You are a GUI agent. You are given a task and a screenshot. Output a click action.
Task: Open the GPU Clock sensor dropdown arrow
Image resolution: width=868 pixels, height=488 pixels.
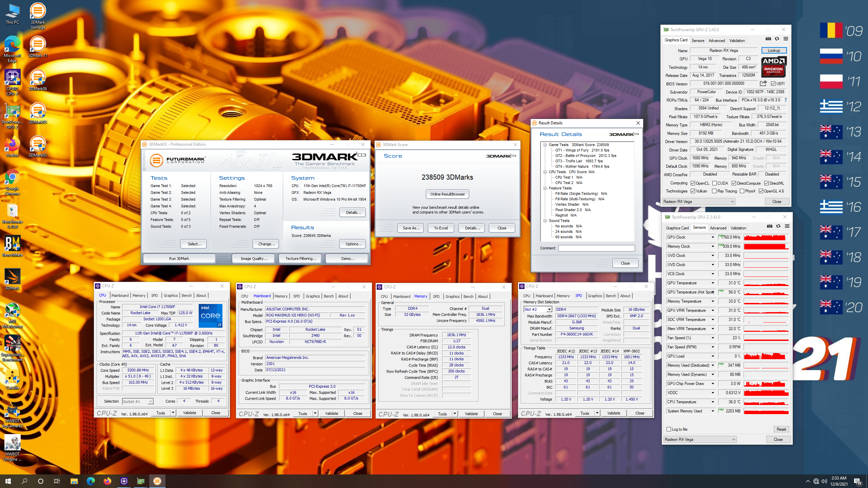pos(713,237)
